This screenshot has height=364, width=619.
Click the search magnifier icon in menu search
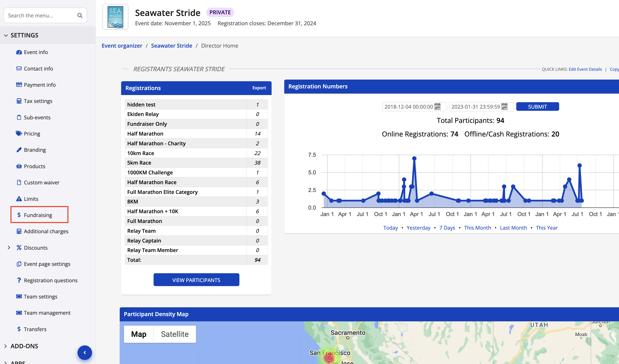point(80,15)
